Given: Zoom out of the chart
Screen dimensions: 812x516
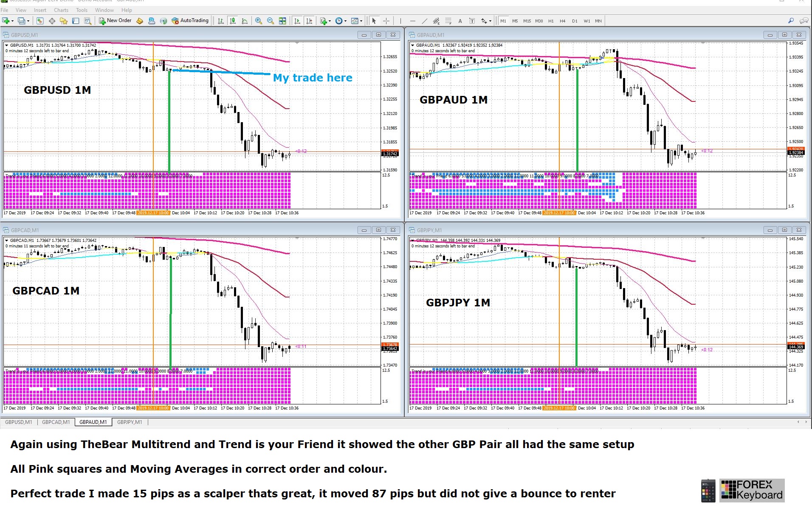Looking at the screenshot, I should (270, 21).
